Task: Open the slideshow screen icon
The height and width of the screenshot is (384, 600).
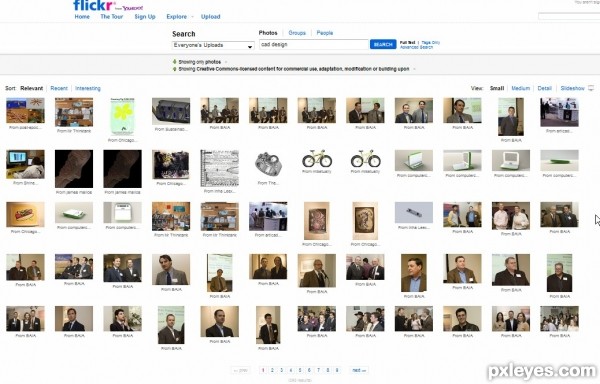Action: click(591, 88)
